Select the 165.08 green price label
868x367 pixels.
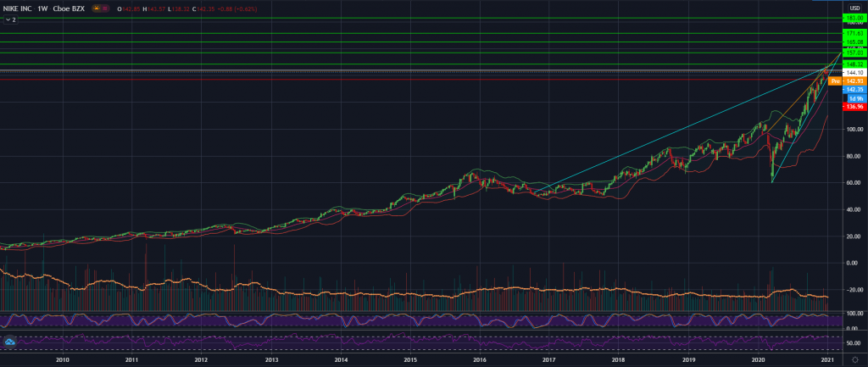tap(854, 42)
